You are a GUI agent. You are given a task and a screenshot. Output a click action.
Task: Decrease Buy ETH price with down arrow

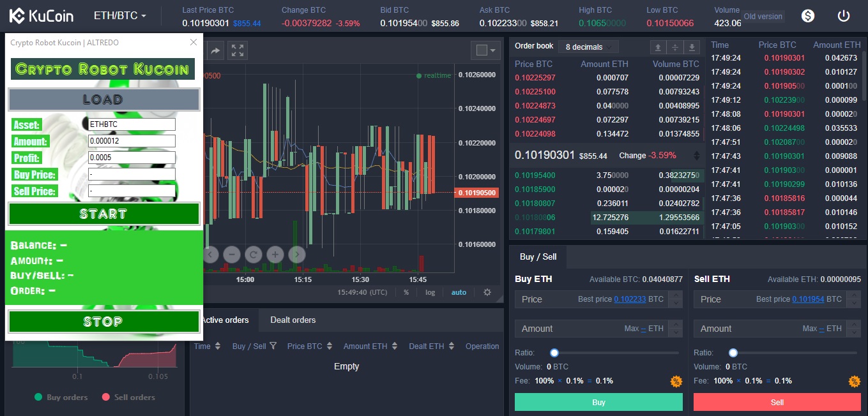(677, 303)
